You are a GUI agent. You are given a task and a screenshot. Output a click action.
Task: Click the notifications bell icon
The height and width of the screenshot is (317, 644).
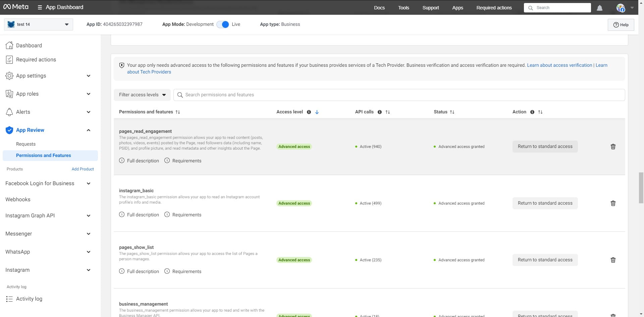click(x=599, y=8)
